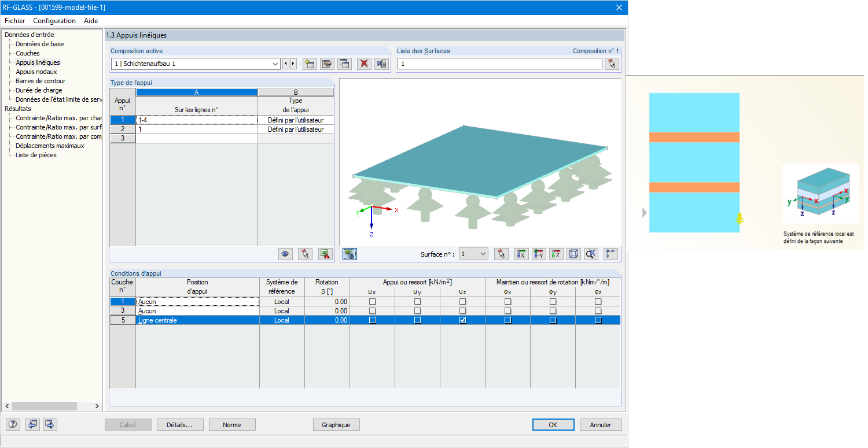Enable ux support for layer 1
The image size is (868, 448).
[372, 302]
